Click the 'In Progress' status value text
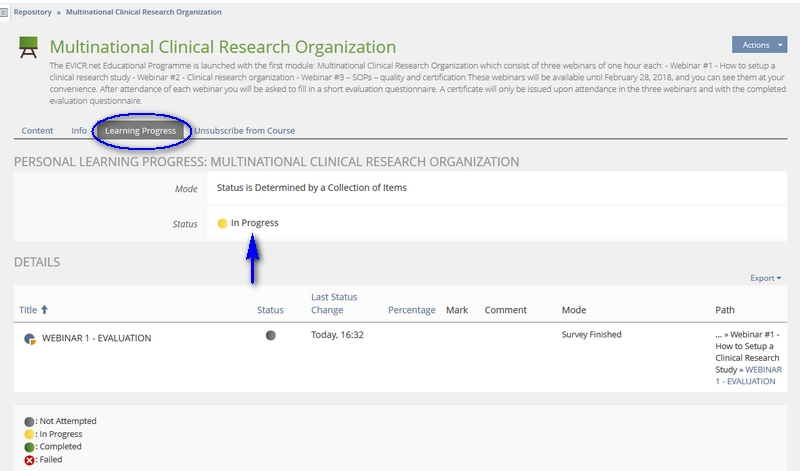 255,223
